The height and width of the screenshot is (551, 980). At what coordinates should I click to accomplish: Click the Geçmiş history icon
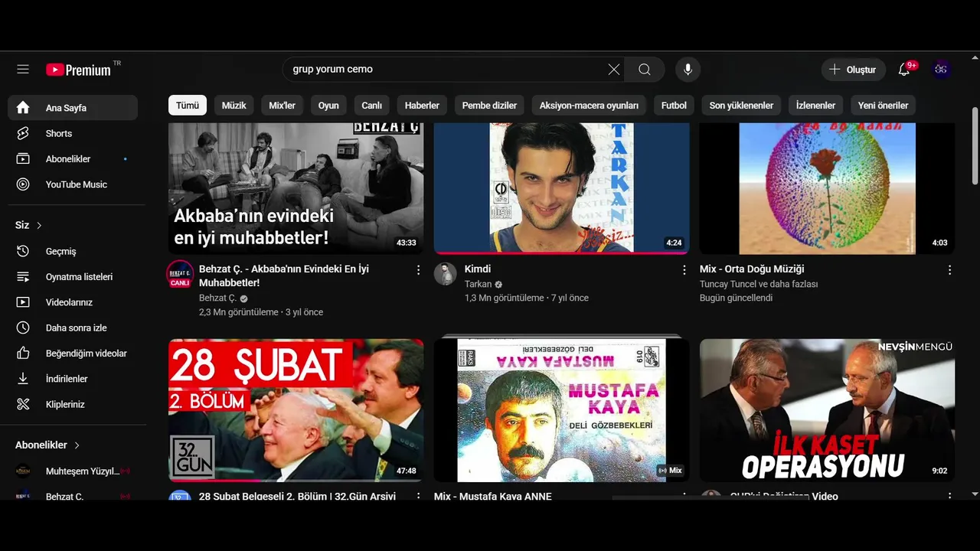pos(23,251)
